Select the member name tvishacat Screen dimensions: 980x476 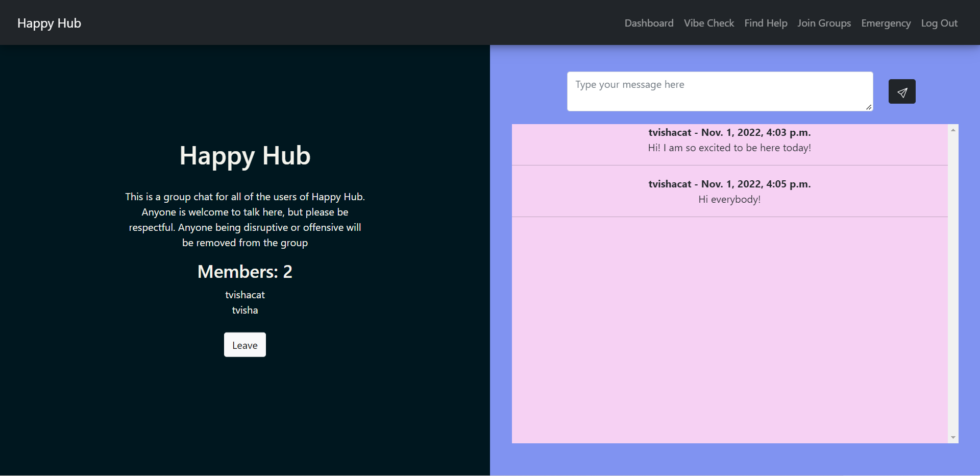coord(244,295)
